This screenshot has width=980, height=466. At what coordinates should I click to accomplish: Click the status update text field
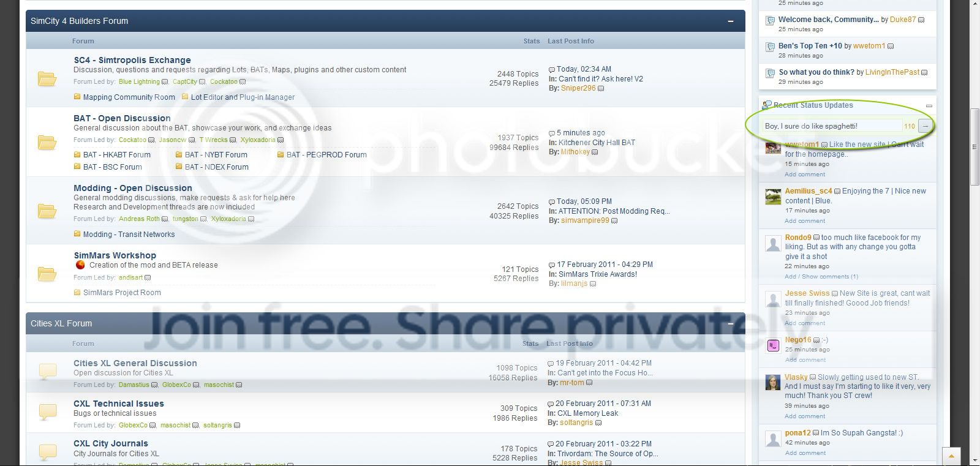pyautogui.click(x=832, y=126)
